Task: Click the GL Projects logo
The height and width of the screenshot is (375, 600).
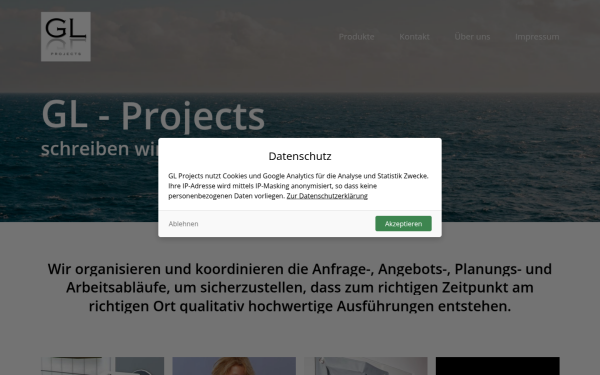Action: (66, 36)
